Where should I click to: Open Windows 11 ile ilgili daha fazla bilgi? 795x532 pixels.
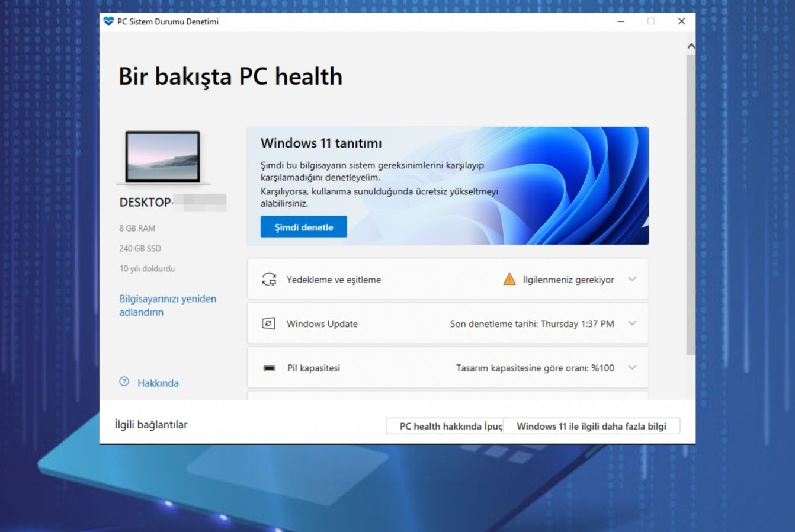pos(591,426)
